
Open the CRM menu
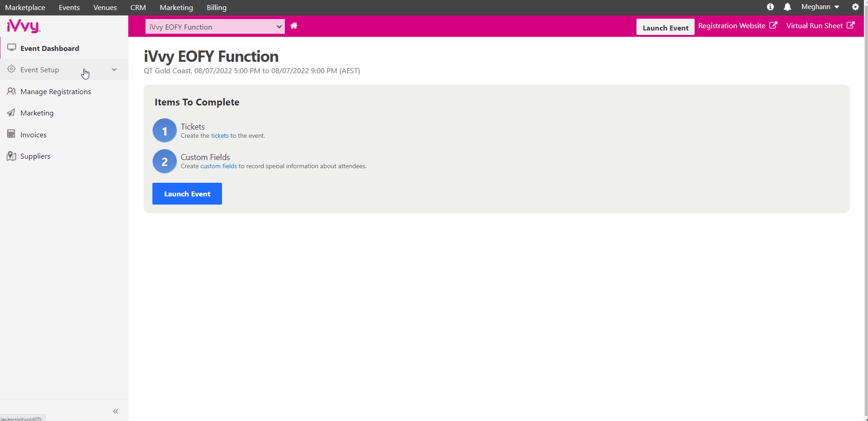click(138, 7)
